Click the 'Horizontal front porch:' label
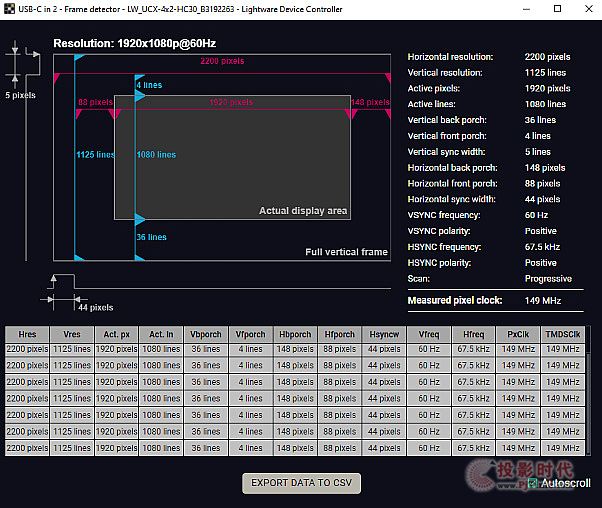602x508 pixels. coord(452,184)
